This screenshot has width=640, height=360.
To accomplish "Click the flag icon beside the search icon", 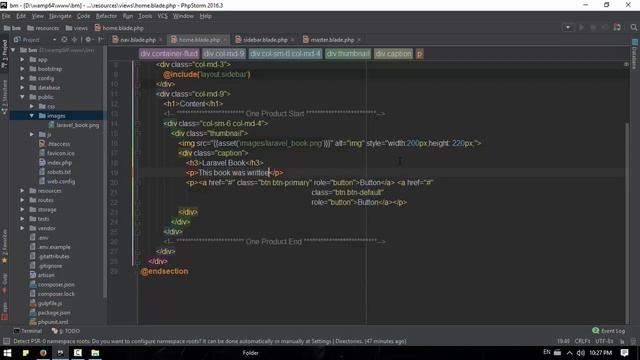I will pyautogui.click(x=617, y=27).
